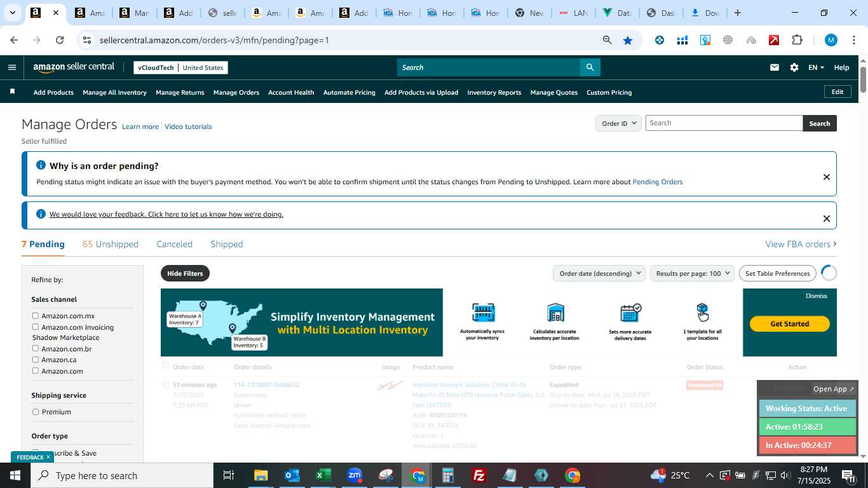Open the settings gear in Seller Central
868x488 pixels.
[794, 67]
